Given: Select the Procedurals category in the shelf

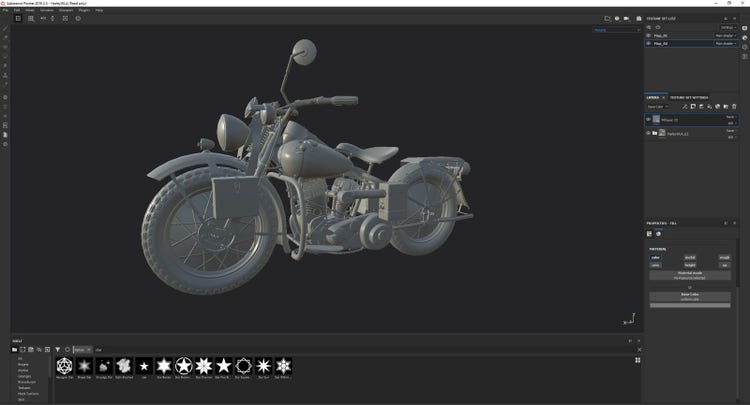Looking at the screenshot, I should coord(27,382).
